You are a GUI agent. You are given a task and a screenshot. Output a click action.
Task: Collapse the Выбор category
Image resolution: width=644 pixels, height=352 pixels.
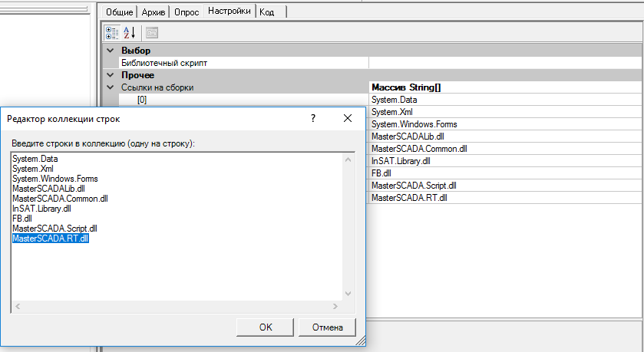(x=110, y=51)
